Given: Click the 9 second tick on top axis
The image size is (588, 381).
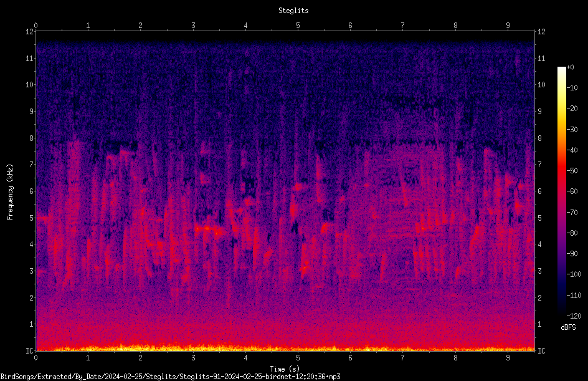Looking at the screenshot, I should click(x=508, y=26).
